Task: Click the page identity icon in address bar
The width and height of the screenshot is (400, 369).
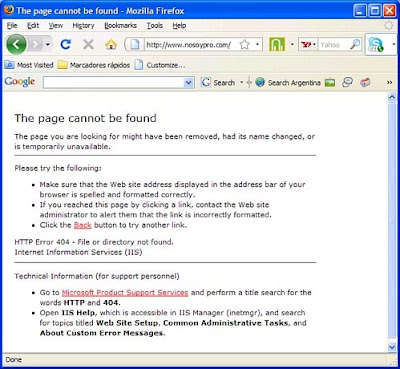Action: pos(134,44)
